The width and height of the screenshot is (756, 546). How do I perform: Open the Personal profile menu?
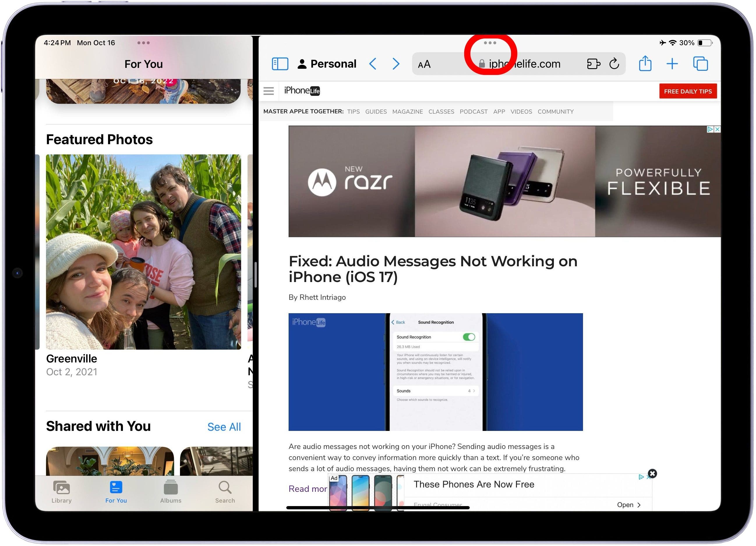pyautogui.click(x=327, y=64)
